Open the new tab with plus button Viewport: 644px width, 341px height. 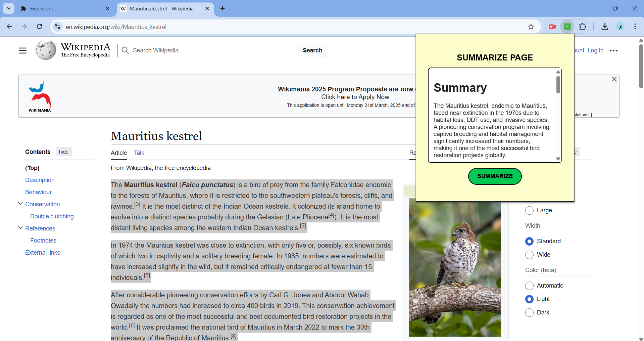tap(222, 8)
